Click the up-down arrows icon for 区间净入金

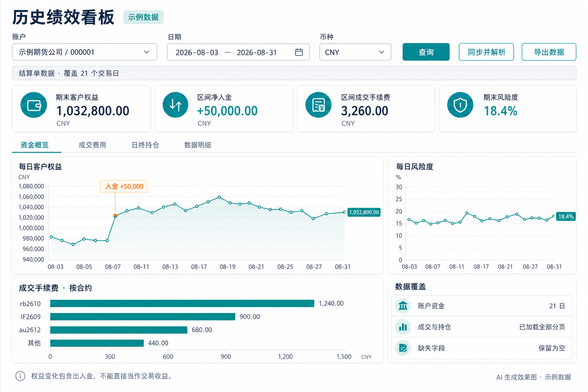175,105
